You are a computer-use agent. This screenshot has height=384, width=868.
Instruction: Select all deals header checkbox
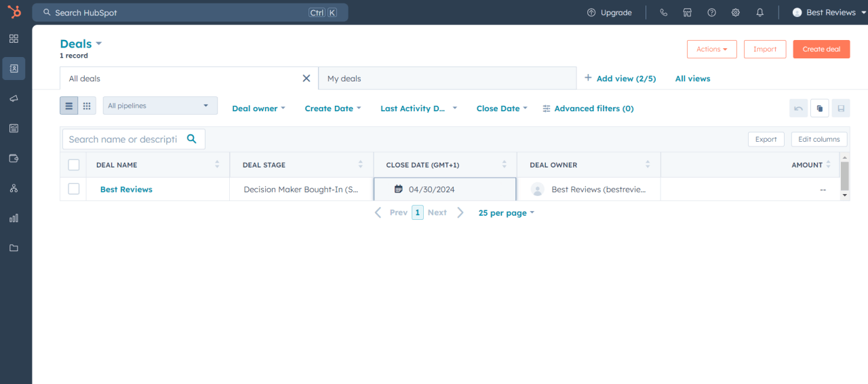74,165
